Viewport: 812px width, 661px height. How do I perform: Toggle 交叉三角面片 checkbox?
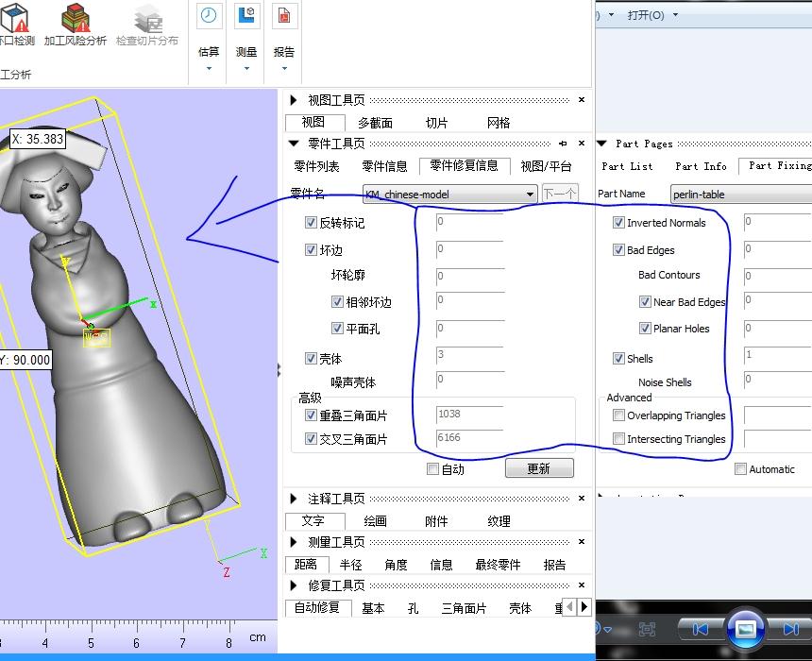(311, 439)
